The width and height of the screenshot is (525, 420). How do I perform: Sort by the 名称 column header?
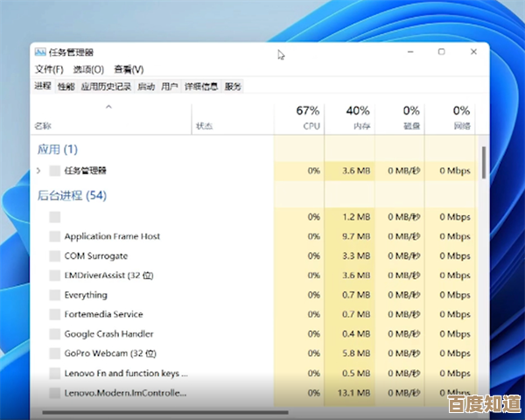pyautogui.click(x=111, y=119)
